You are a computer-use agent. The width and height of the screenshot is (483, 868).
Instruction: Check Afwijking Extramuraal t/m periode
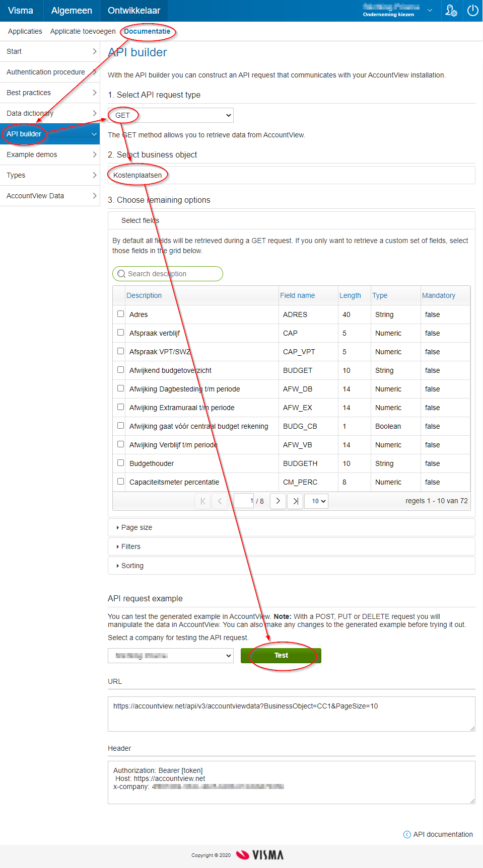coord(121,407)
